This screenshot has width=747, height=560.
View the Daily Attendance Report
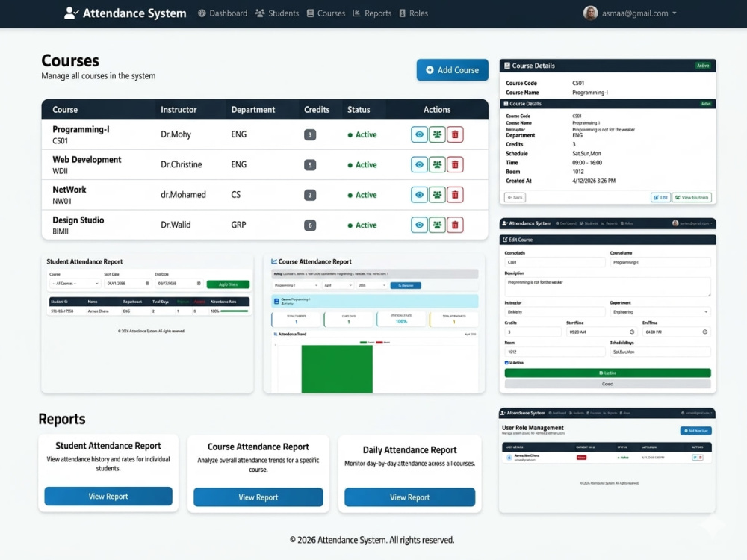click(x=409, y=497)
